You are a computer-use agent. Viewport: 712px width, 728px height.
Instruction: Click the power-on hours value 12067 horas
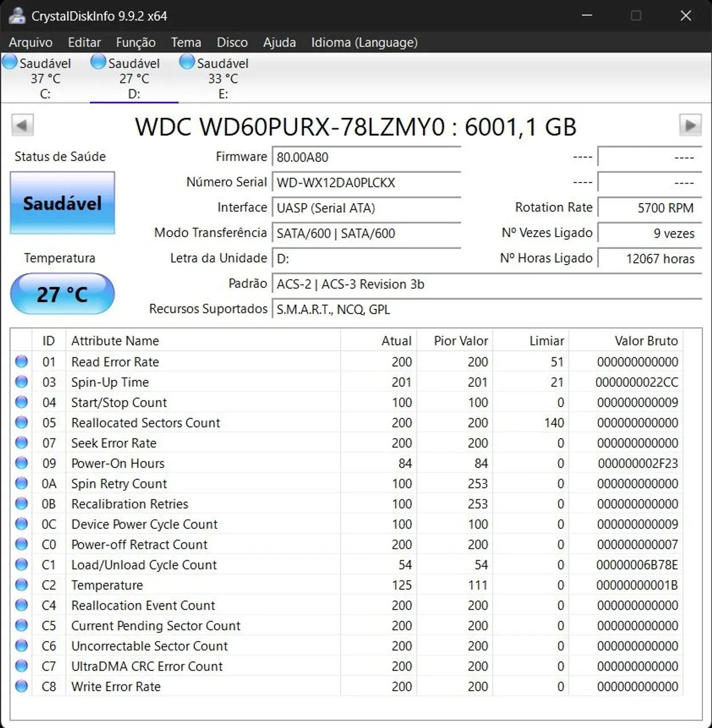point(650,259)
